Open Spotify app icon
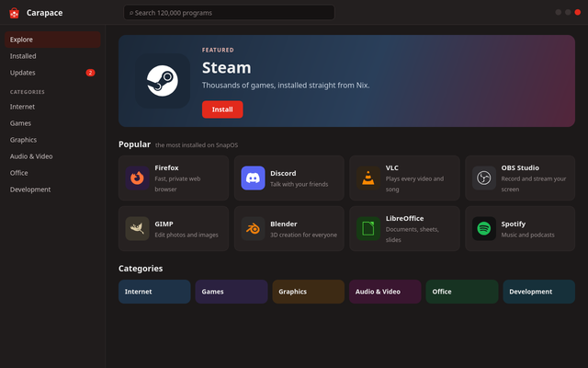The image size is (588, 368). [x=484, y=228]
